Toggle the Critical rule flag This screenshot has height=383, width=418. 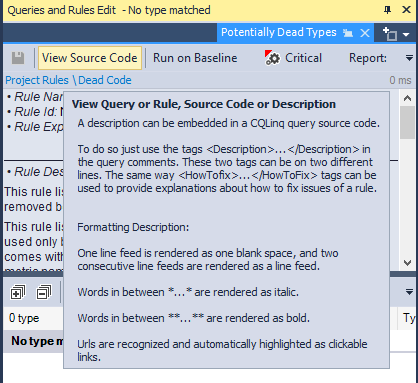click(x=293, y=58)
